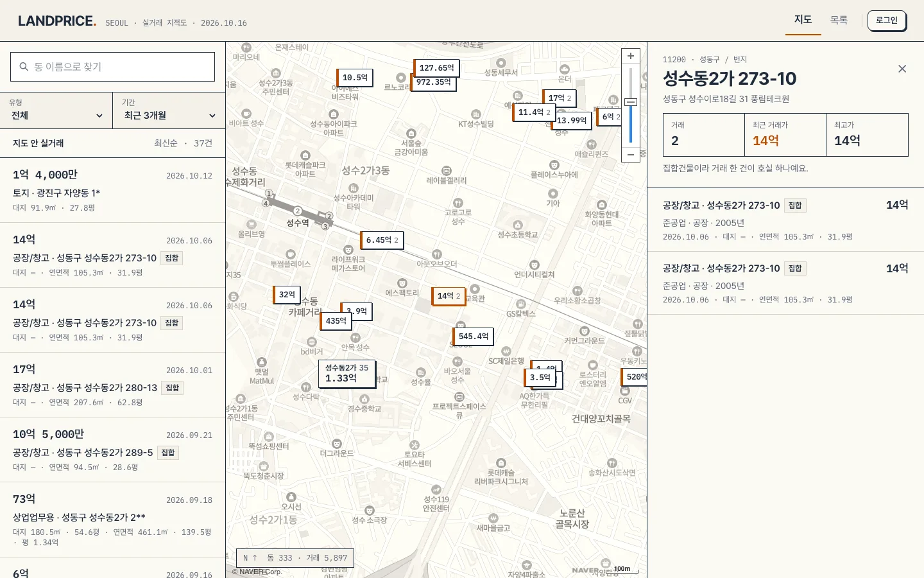The height and width of the screenshot is (578, 924).
Task: Zoom in with the map plus button
Action: click(x=631, y=56)
